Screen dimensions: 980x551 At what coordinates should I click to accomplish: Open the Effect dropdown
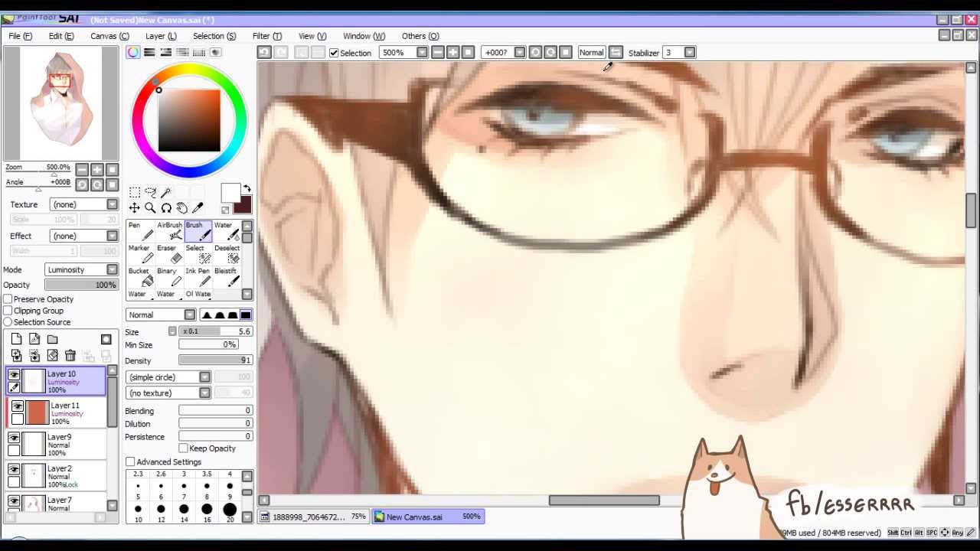tap(84, 236)
